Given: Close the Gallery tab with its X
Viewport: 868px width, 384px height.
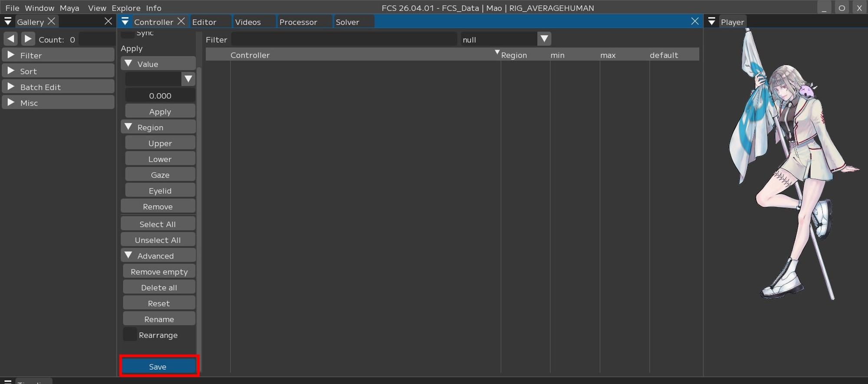Looking at the screenshot, I should 51,21.
